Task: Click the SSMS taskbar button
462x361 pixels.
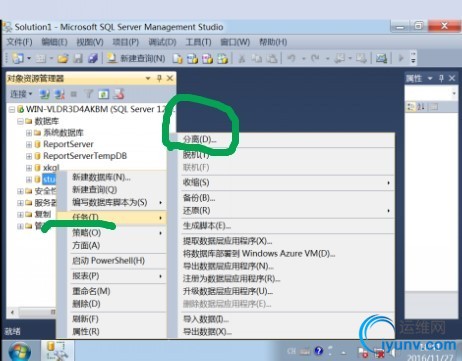Action: point(57,351)
